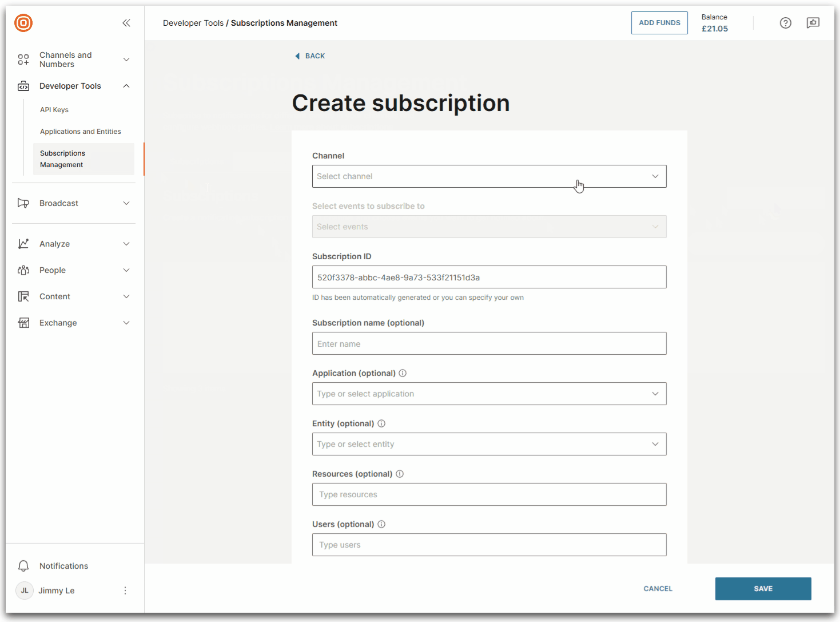This screenshot has width=840, height=622.
Task: Click the back arrow icon beside BACK
Action: pyautogui.click(x=297, y=56)
